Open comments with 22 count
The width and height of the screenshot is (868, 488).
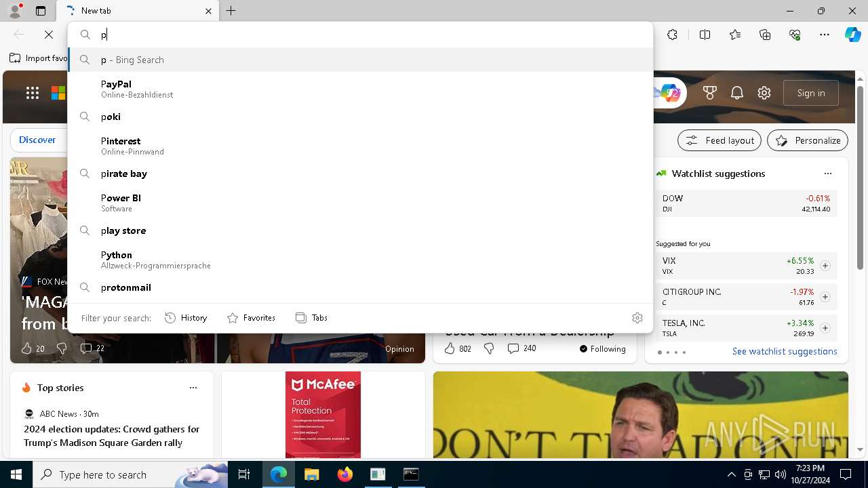[92, 348]
